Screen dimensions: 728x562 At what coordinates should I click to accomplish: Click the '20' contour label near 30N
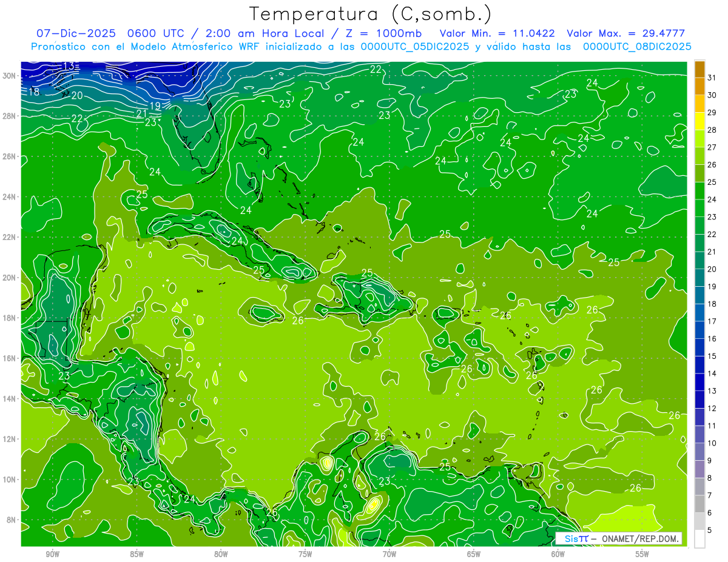click(x=77, y=96)
